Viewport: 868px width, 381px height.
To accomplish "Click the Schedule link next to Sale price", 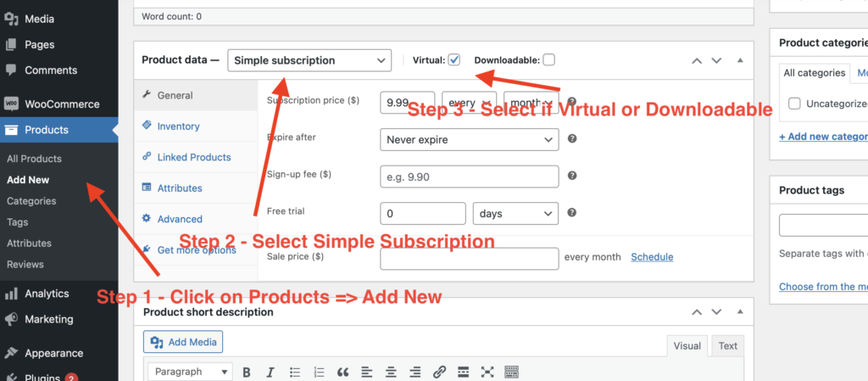I will [x=652, y=257].
